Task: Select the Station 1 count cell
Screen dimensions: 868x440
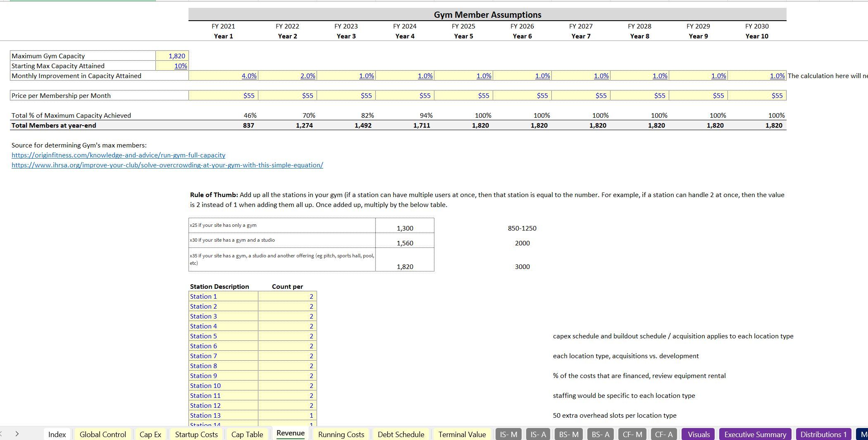Action: coord(287,296)
